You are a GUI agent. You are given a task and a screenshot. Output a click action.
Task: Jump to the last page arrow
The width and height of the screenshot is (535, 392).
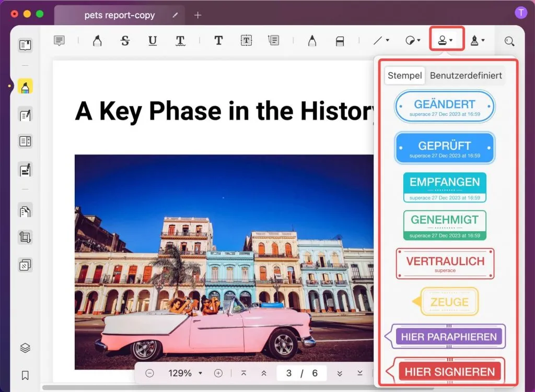tap(359, 373)
